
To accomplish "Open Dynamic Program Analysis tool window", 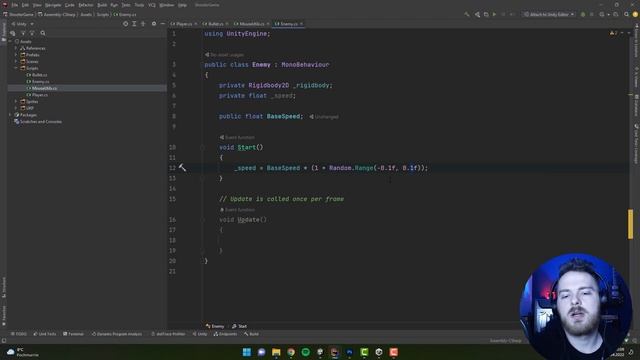I will (117, 334).
